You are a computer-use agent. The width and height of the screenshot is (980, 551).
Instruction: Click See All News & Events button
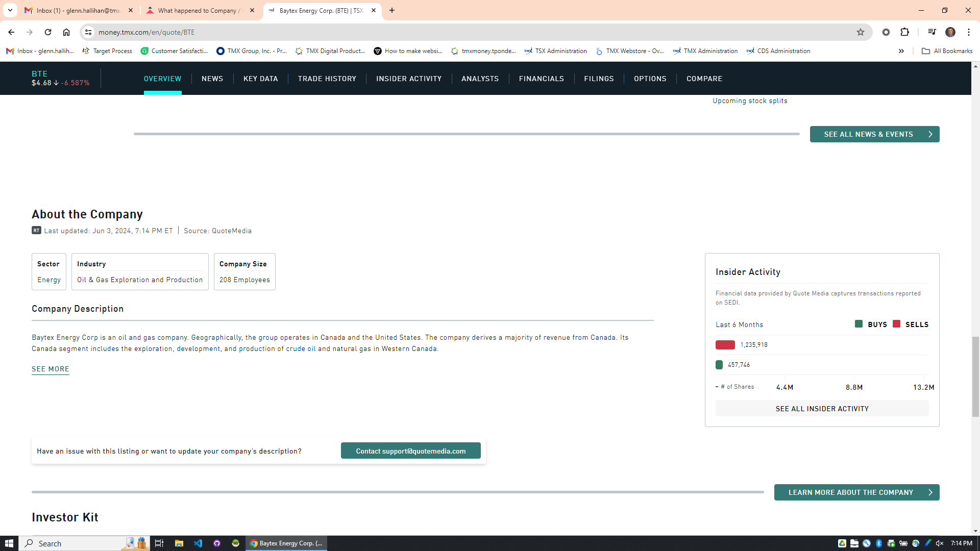pyautogui.click(x=874, y=134)
